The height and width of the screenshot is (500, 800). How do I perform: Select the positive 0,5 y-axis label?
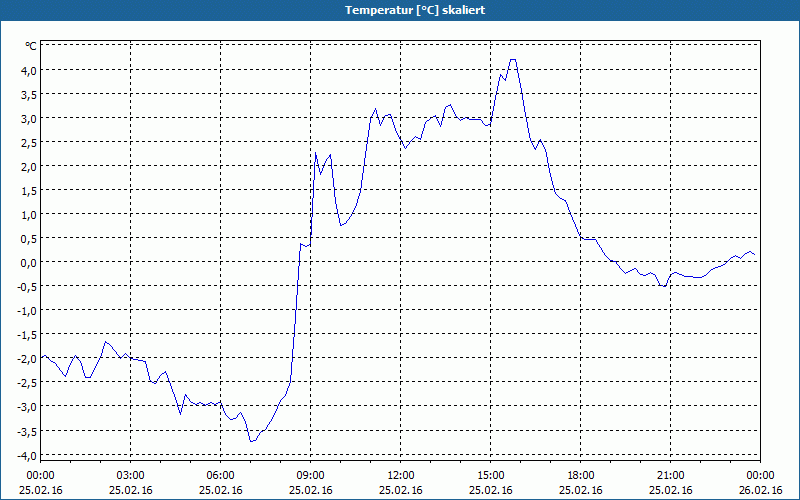28,238
